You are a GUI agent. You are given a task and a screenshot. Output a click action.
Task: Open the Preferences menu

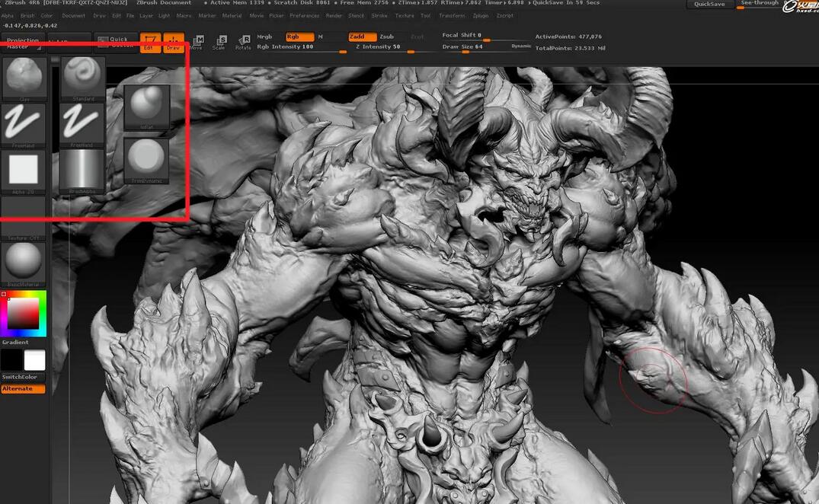(305, 16)
